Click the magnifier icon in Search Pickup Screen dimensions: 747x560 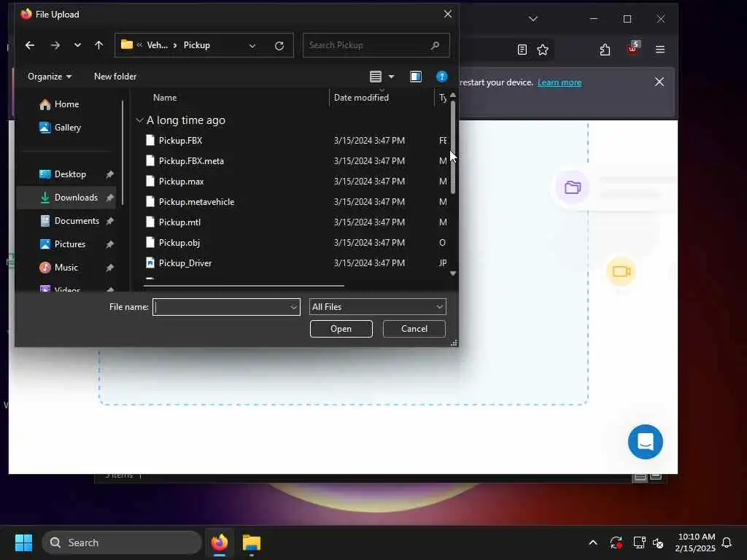[x=435, y=45]
